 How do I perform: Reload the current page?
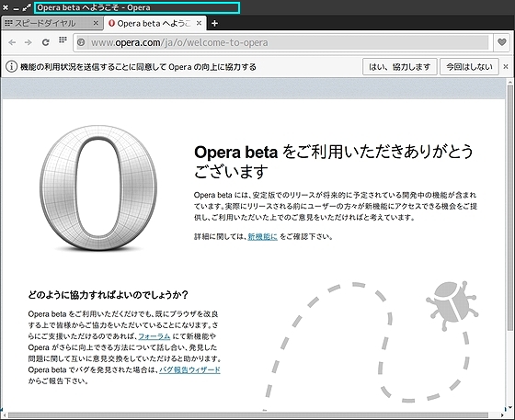(x=45, y=42)
